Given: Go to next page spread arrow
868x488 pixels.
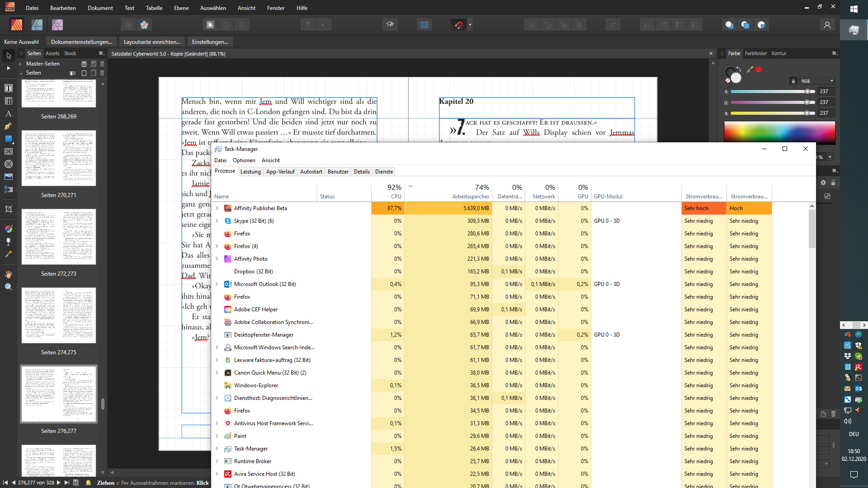Looking at the screenshot, I should point(59,483).
